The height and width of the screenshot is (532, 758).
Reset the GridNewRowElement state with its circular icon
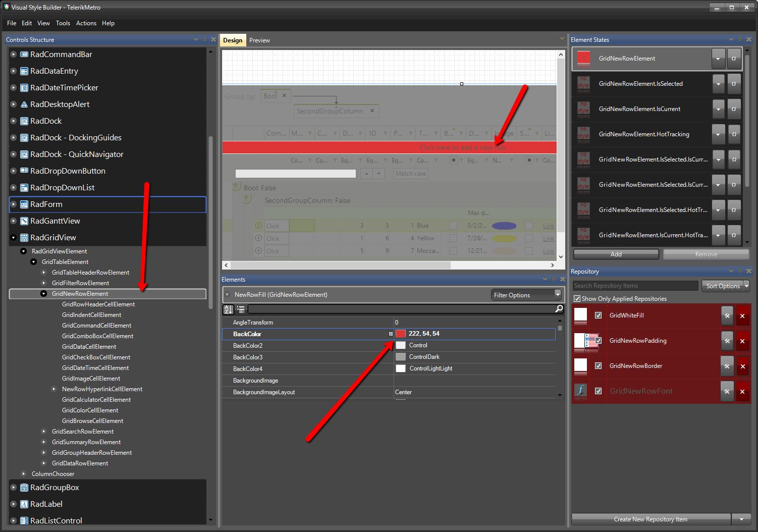tap(734, 59)
